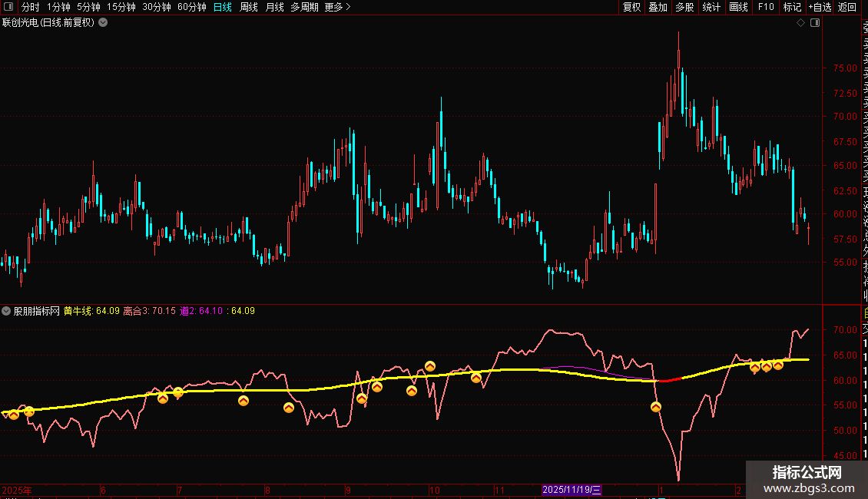This screenshot has height=499, width=868.
Task: Click the 联创光电(日线.前复权) chart title
Action: click(x=48, y=23)
